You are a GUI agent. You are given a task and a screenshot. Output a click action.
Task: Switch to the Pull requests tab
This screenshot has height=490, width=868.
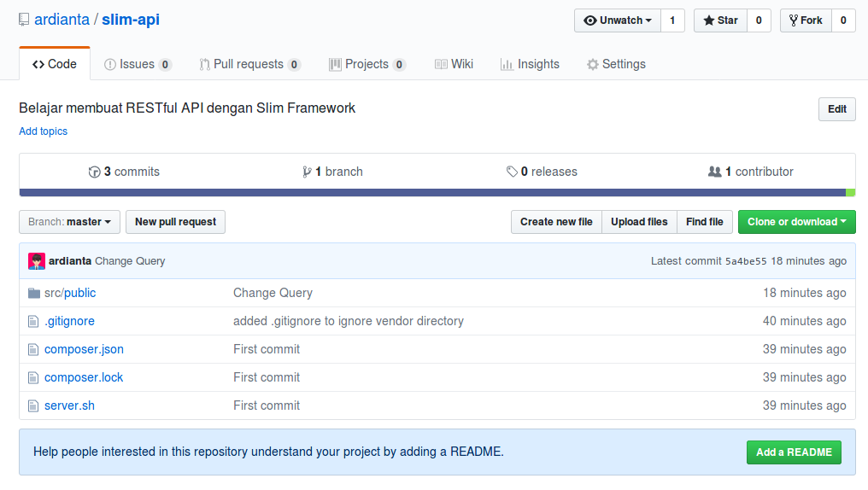(x=249, y=64)
